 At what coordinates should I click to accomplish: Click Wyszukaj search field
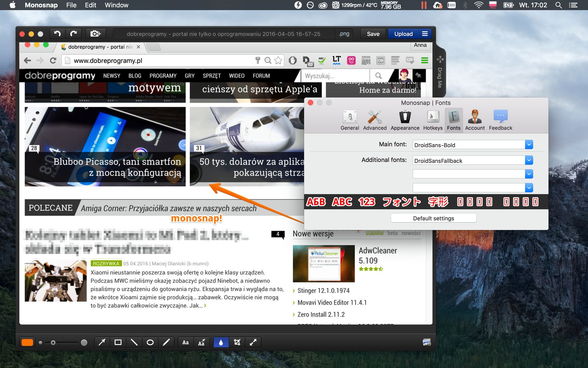tap(335, 76)
